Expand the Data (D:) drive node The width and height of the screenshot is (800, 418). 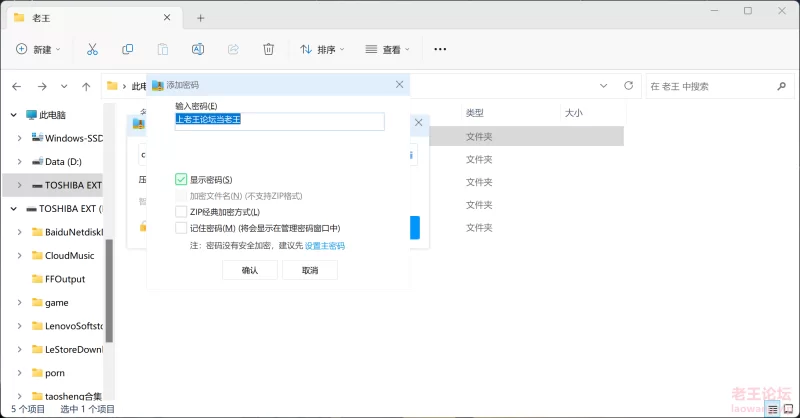coord(19,162)
